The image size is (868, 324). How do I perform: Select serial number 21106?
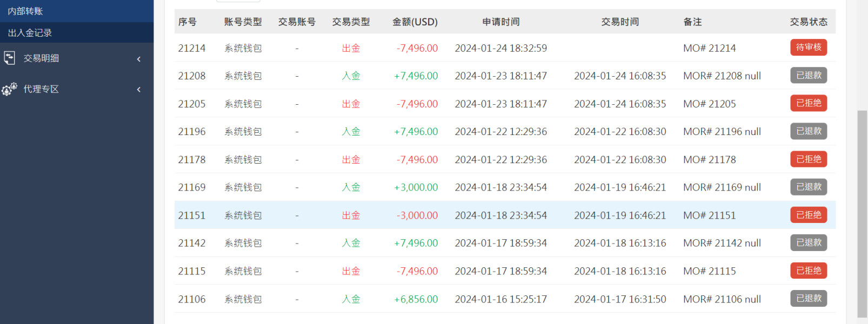click(x=192, y=299)
